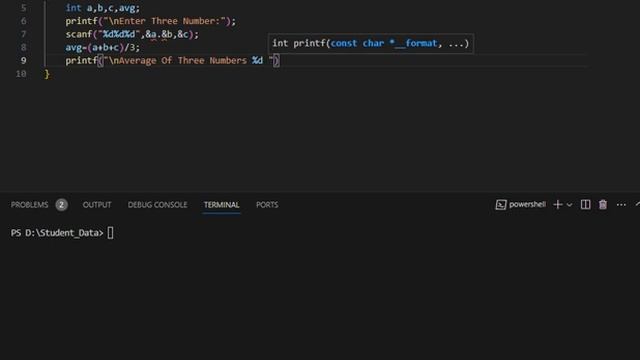
Task: Click the closing brace on line 10
Action: (x=47, y=74)
